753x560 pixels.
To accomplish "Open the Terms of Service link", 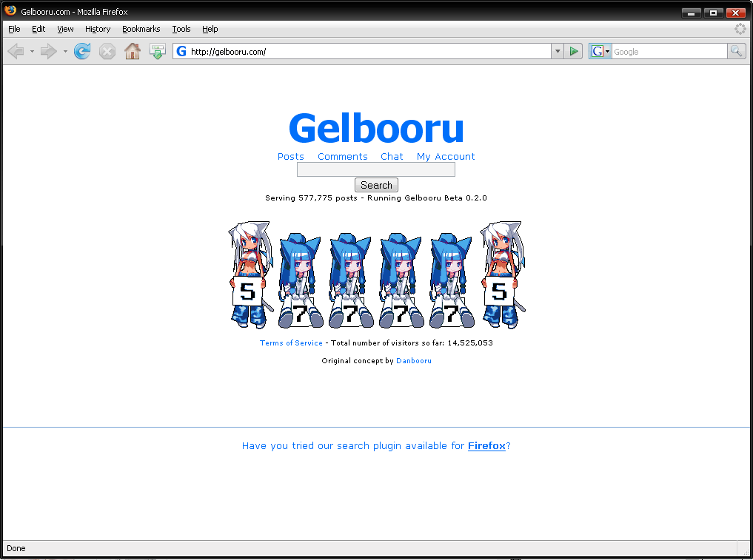I will (x=291, y=343).
